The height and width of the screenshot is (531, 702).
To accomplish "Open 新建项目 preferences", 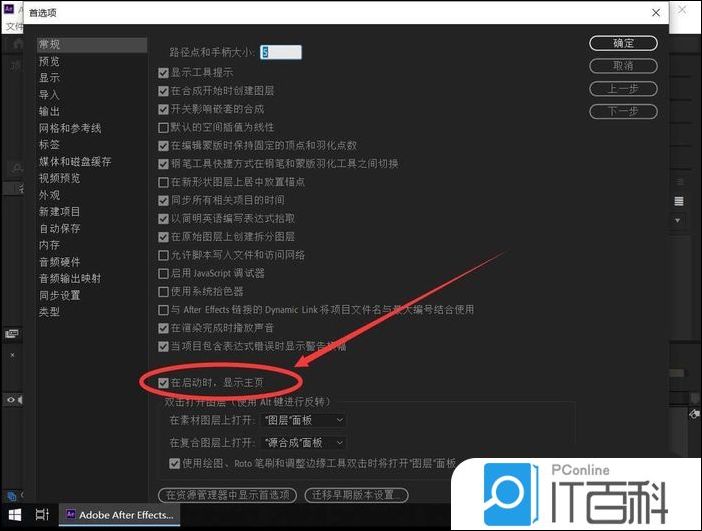I will pyautogui.click(x=60, y=211).
